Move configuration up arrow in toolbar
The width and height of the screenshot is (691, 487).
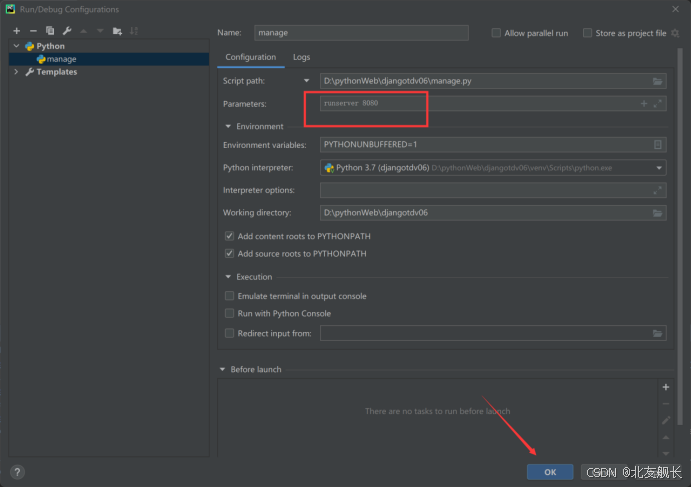[83, 31]
